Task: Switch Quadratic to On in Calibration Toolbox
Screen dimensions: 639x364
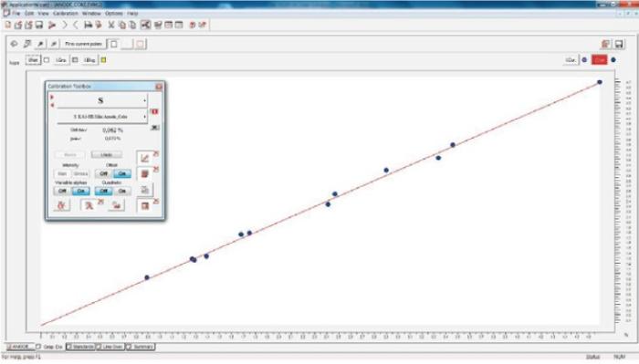Action: tap(121, 191)
